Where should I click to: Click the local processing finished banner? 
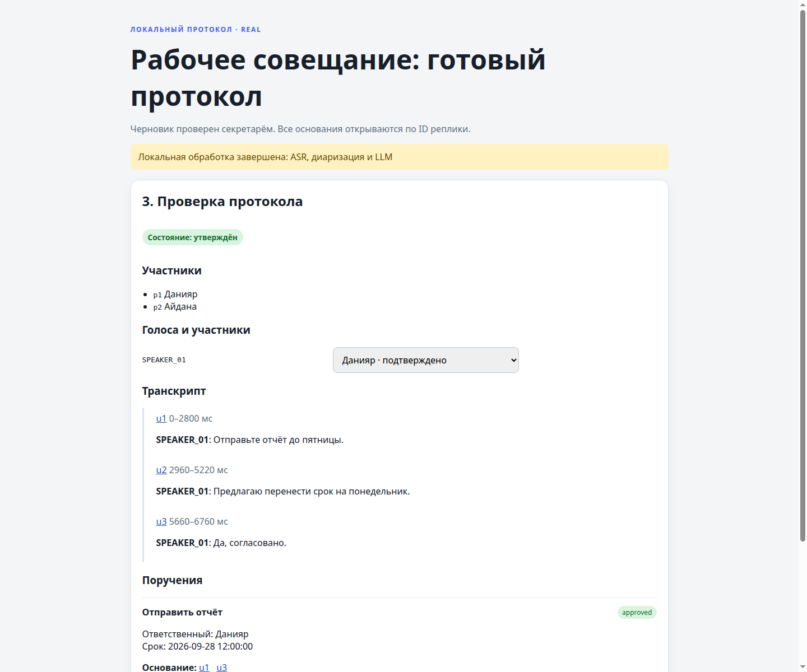click(400, 157)
